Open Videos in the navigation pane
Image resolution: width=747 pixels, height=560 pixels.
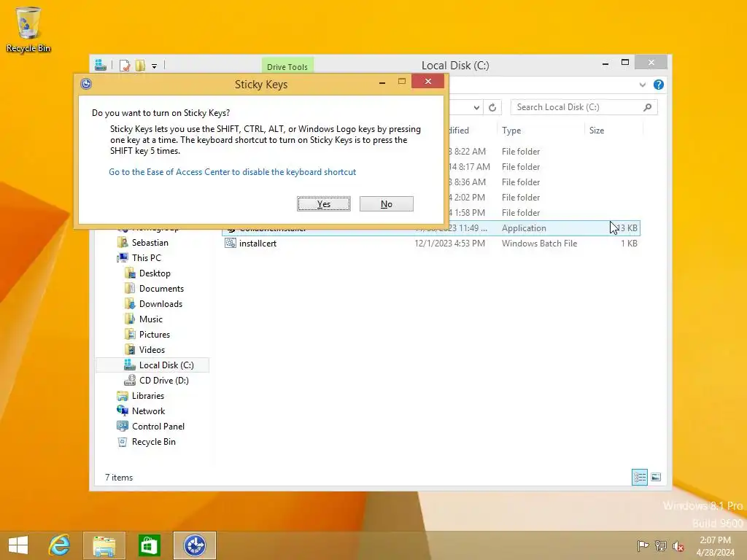[x=152, y=349]
